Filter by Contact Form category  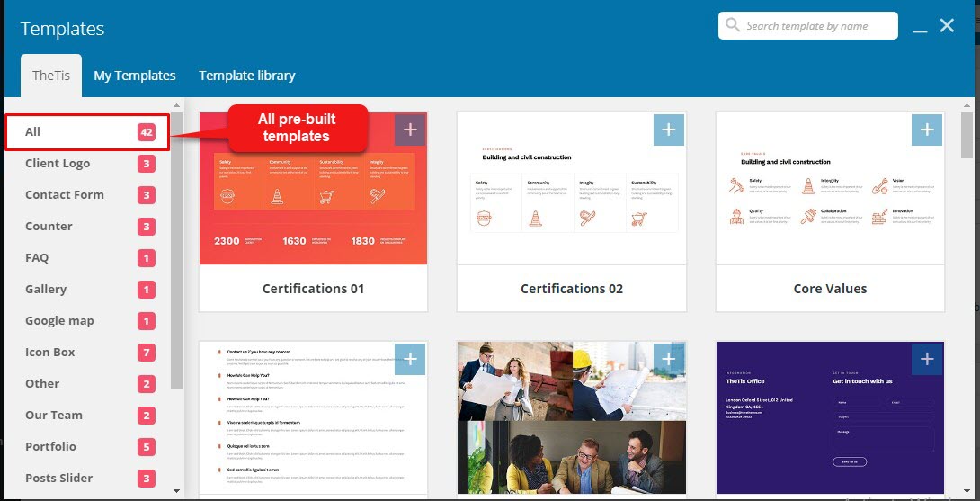(87, 194)
